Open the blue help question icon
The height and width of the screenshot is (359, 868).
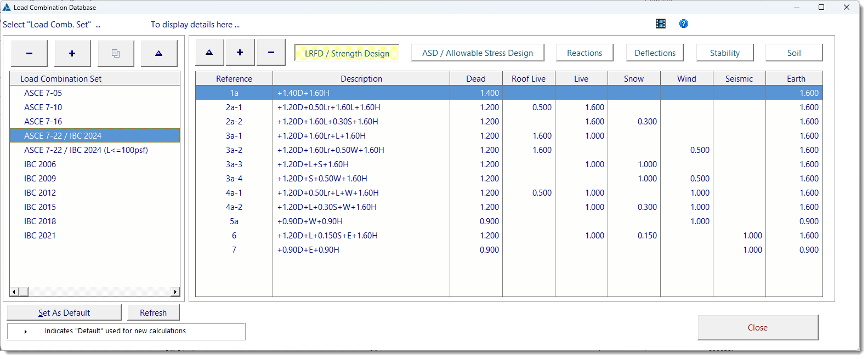(x=684, y=24)
